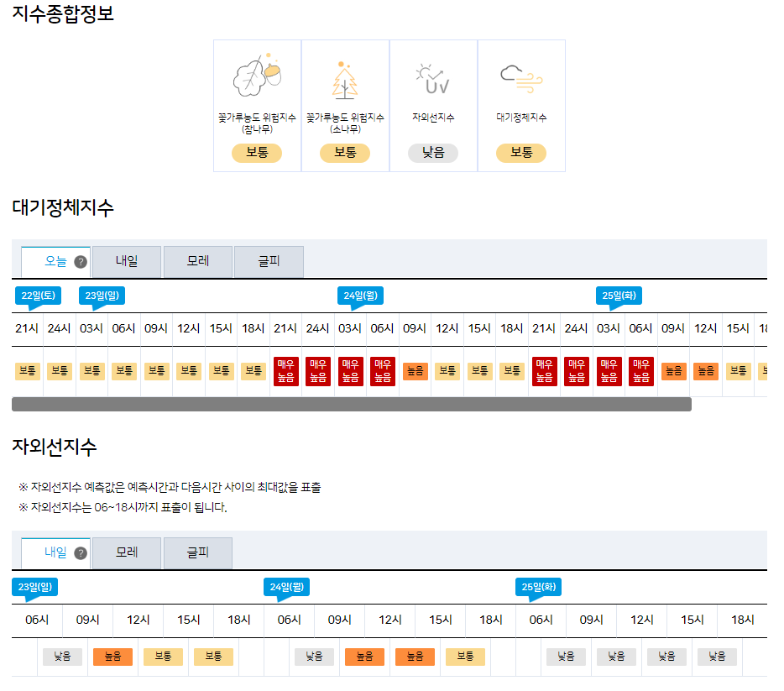784x691 pixels.
Task: Switch to the 모레 tab under 대기정체지수
Action: [197, 261]
